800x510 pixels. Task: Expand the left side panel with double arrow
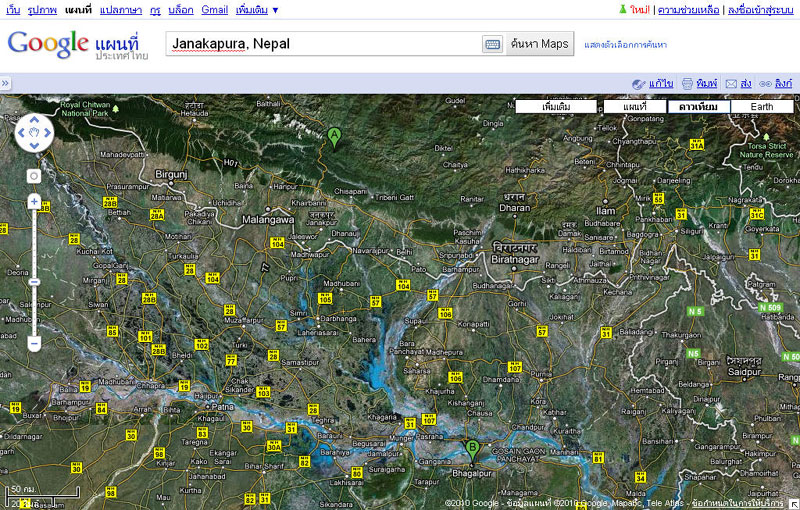point(5,83)
